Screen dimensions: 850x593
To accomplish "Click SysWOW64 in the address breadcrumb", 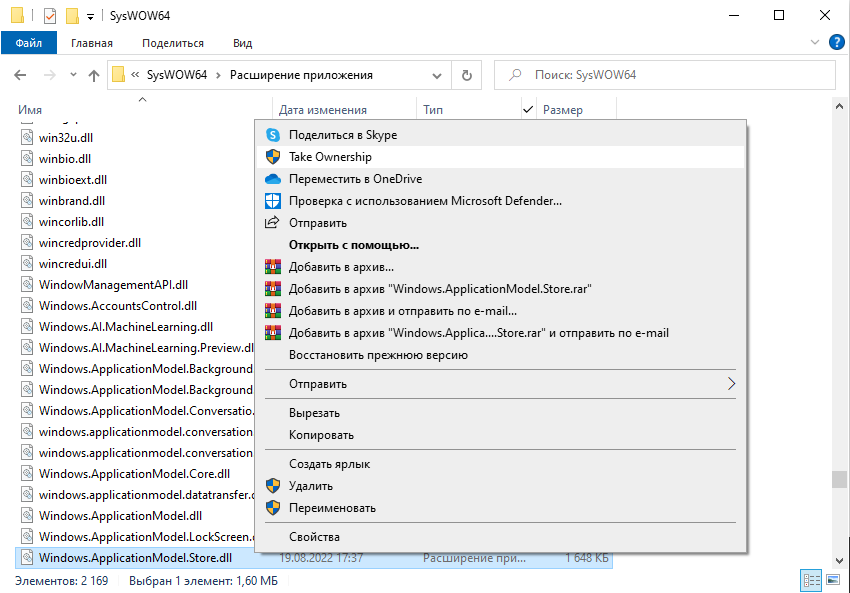I will click(x=177, y=75).
